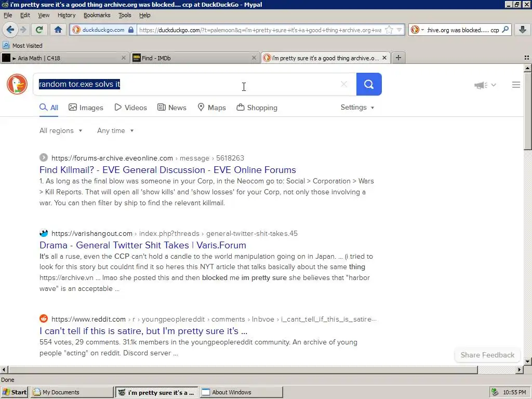Viewport: 532px width, 399px height.
Task: Click the reddit result favicon
Action: (44, 319)
